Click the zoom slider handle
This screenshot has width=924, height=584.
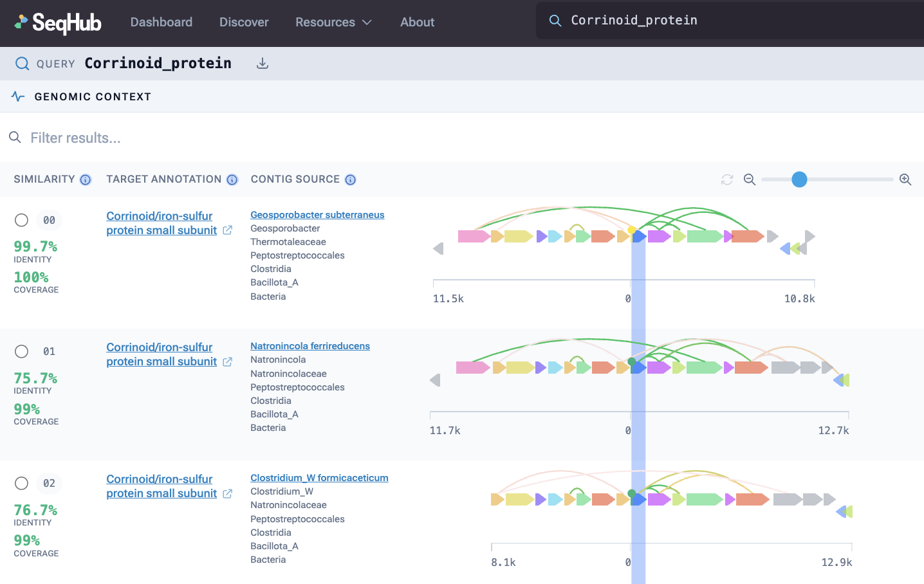click(x=799, y=179)
